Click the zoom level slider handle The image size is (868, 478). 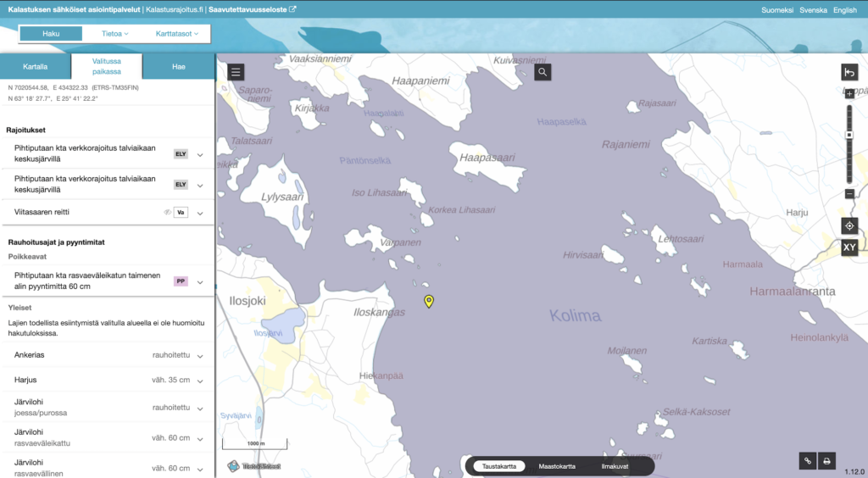849,135
